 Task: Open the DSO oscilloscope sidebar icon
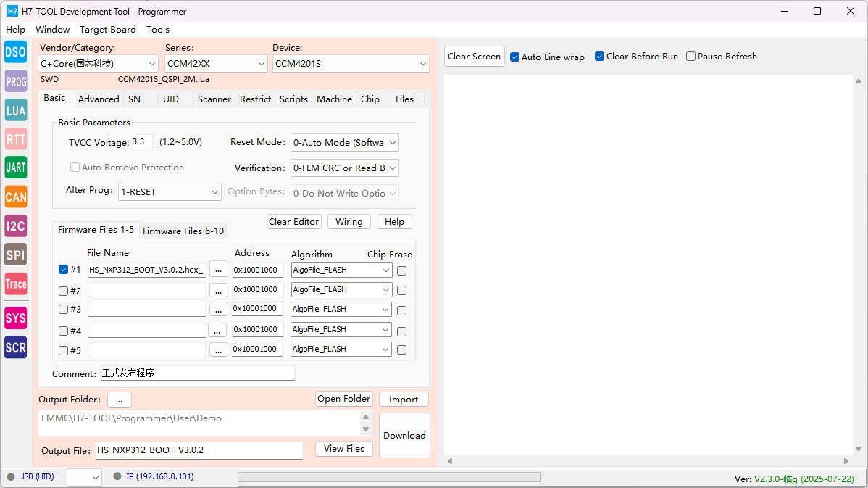15,52
